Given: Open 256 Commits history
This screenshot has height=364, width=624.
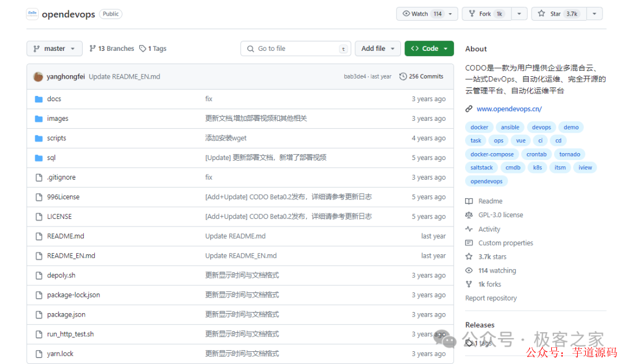Looking at the screenshot, I should coord(421,76).
